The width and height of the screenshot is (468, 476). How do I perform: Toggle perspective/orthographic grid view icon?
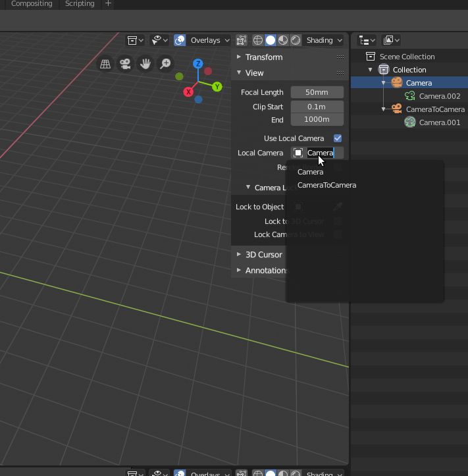click(105, 64)
